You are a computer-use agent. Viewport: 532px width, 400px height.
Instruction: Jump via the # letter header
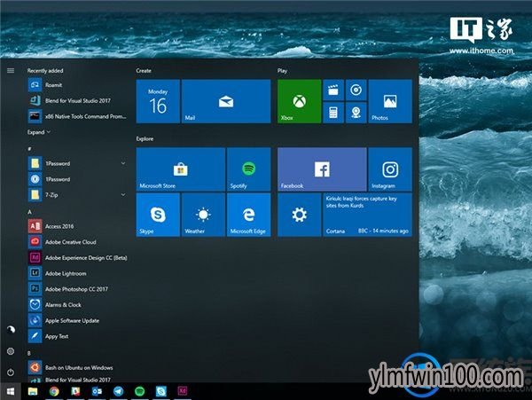(29, 149)
